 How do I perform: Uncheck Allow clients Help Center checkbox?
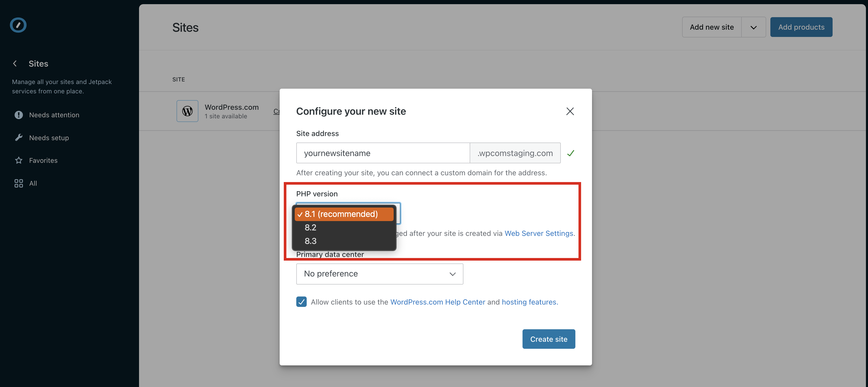[301, 302]
